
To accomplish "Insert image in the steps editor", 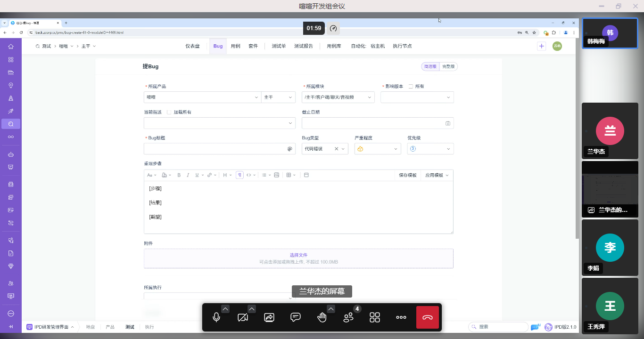I will [276, 175].
